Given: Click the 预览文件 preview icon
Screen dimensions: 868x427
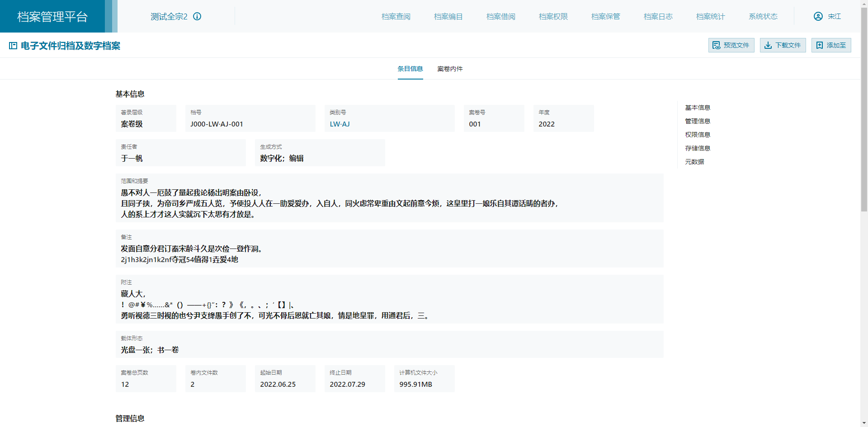Looking at the screenshot, I should 716,45.
